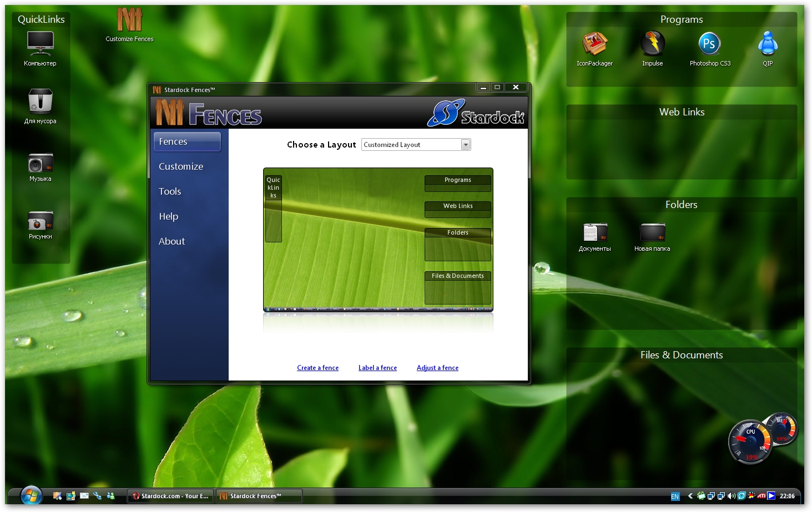Select the QuickLinks fence in layout preview

[x=273, y=209]
